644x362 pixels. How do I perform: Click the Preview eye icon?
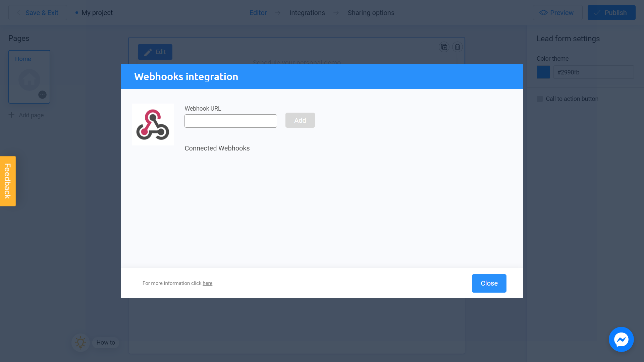[543, 13]
